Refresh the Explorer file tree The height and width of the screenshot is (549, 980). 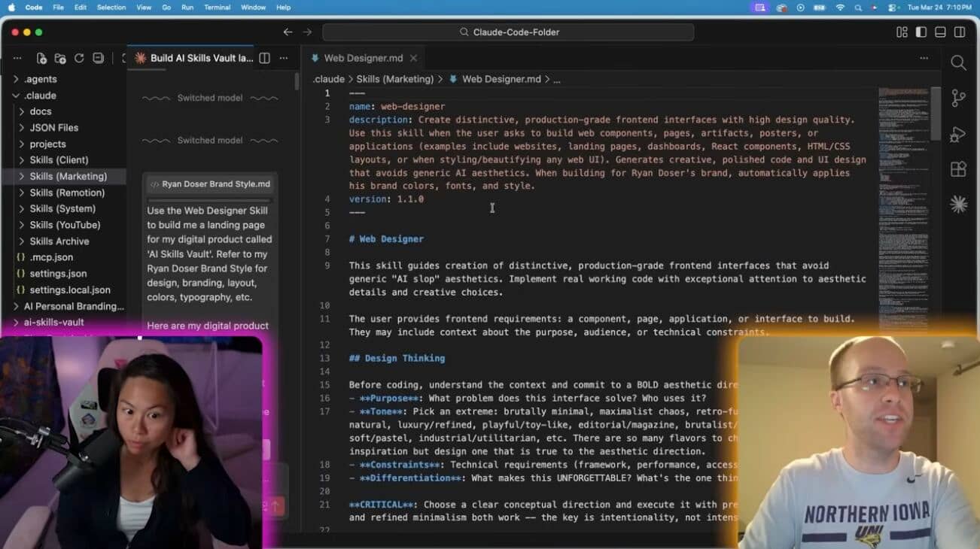pyautogui.click(x=79, y=58)
